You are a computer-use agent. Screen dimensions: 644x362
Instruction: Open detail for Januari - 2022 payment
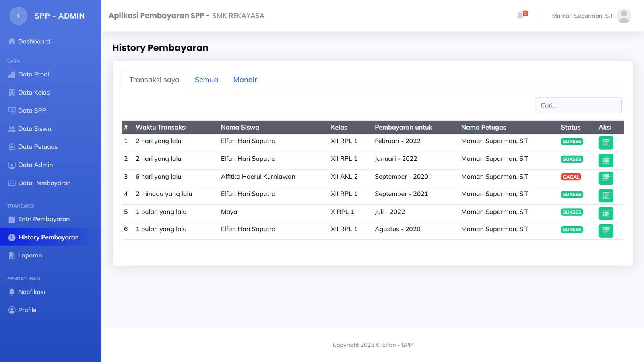605,160
